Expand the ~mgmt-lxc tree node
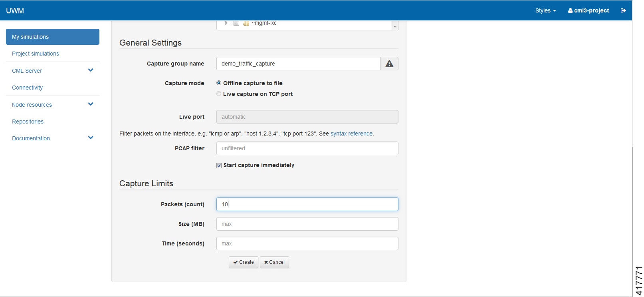644x297 pixels. point(227,23)
